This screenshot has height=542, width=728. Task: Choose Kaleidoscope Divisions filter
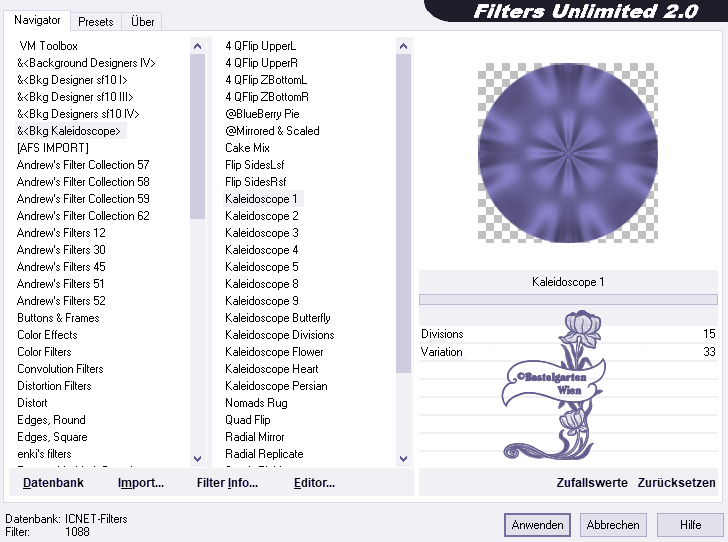[280, 335]
